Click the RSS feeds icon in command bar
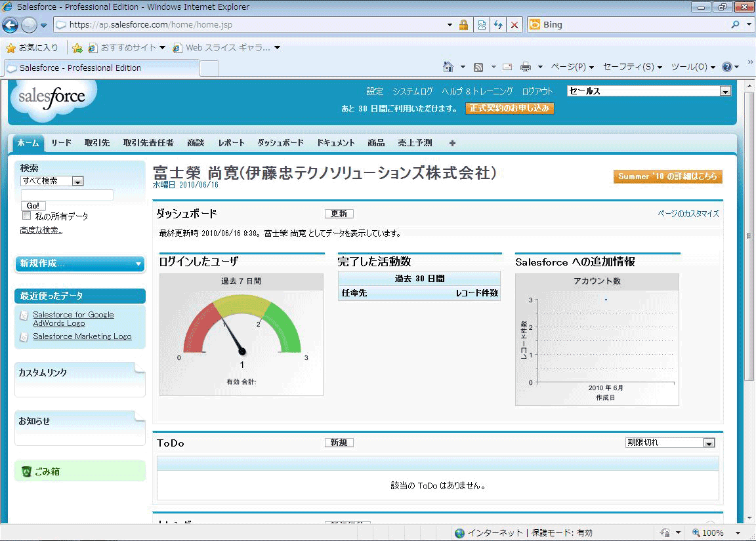756x541 pixels. point(478,68)
